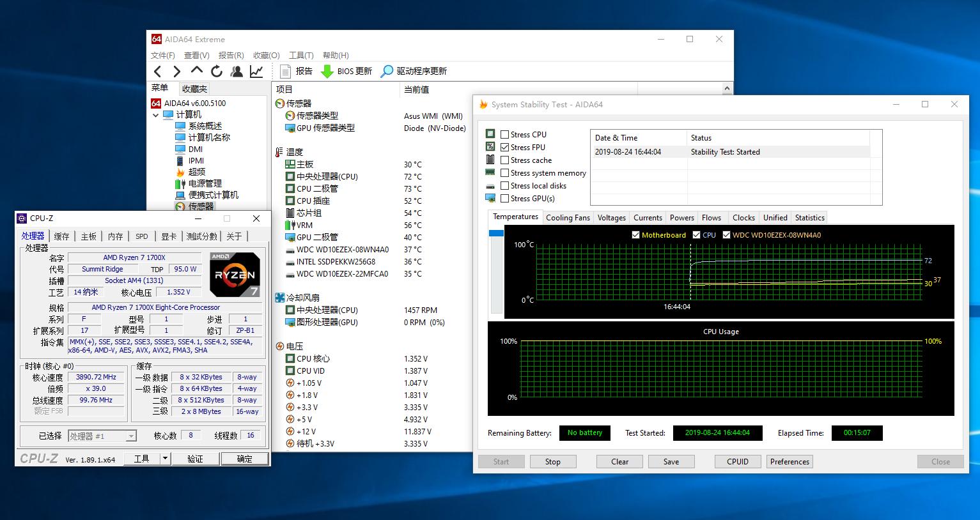Viewport: 980px width, 520px height.
Task: Switch to the Voltages tab
Action: click(x=612, y=218)
